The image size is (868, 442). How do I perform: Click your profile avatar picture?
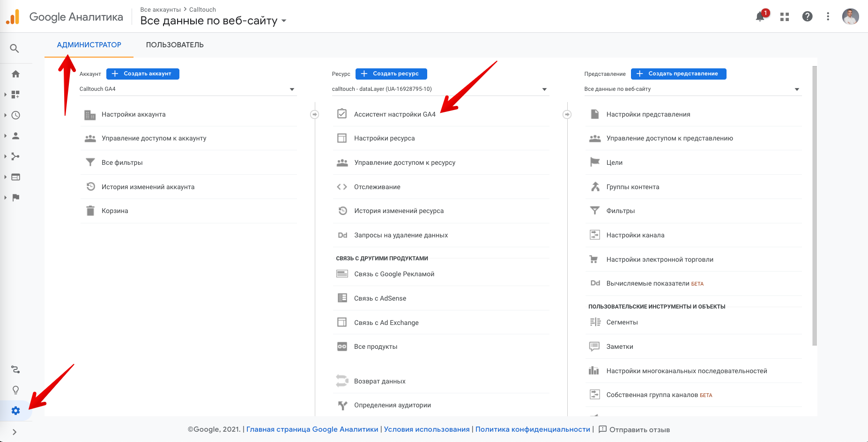[851, 16]
